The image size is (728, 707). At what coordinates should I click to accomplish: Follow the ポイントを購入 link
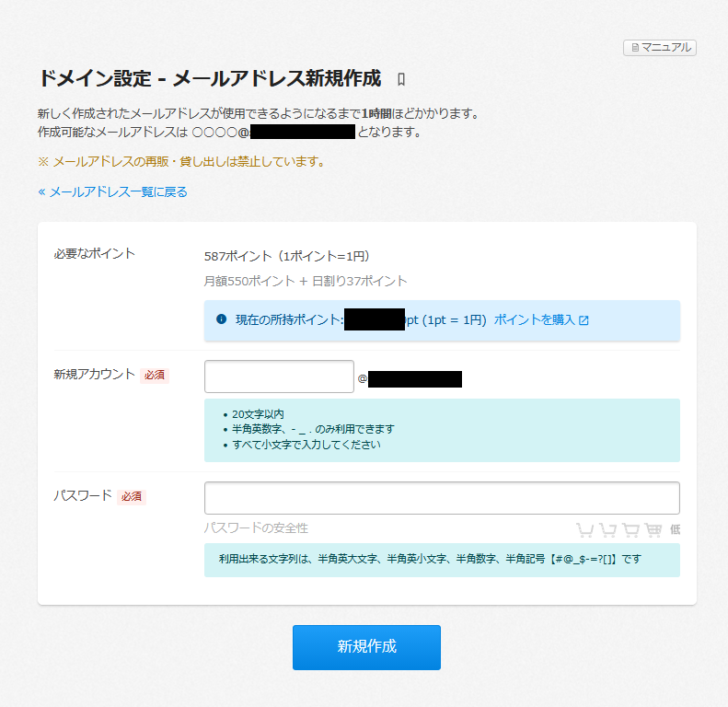534,320
